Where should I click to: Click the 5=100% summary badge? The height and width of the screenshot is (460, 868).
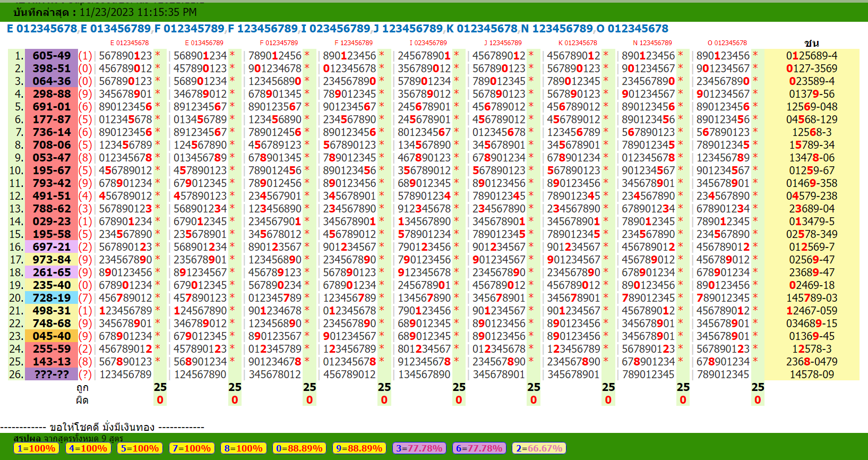140,448
